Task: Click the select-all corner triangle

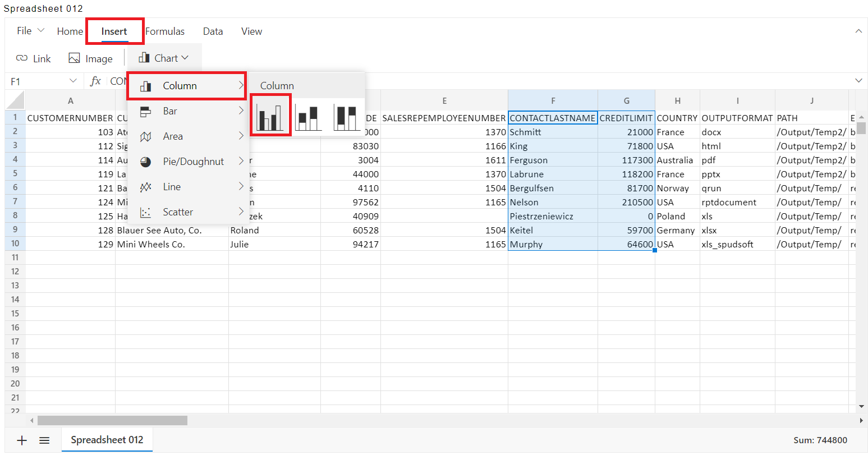Action: click(x=16, y=100)
